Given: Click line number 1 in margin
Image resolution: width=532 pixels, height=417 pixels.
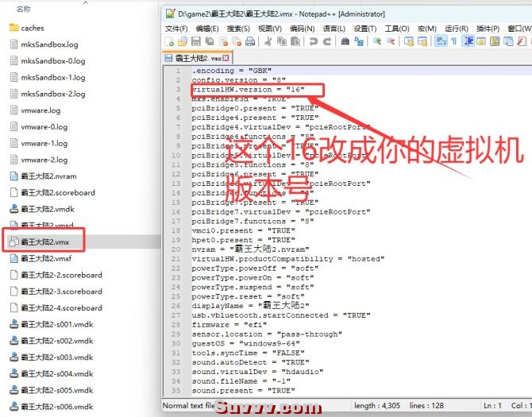Looking at the screenshot, I should pos(178,71).
